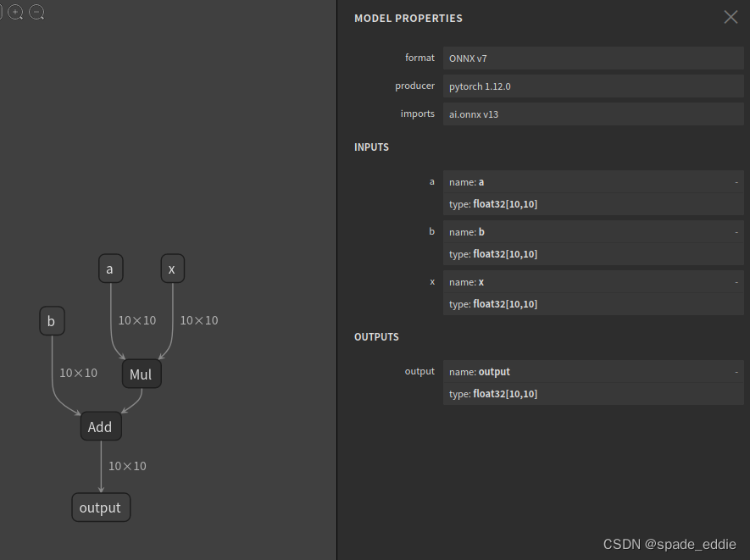Click the 'name: b' row
Viewport: 750px width, 560px height.
pyautogui.click(x=593, y=232)
